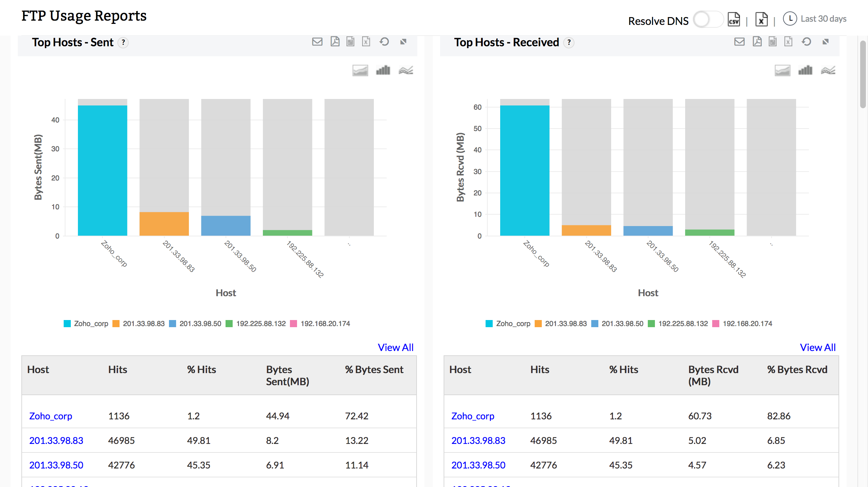This screenshot has width=868, height=487.
Task: Sort Sent table by Hits column
Action: tap(117, 370)
